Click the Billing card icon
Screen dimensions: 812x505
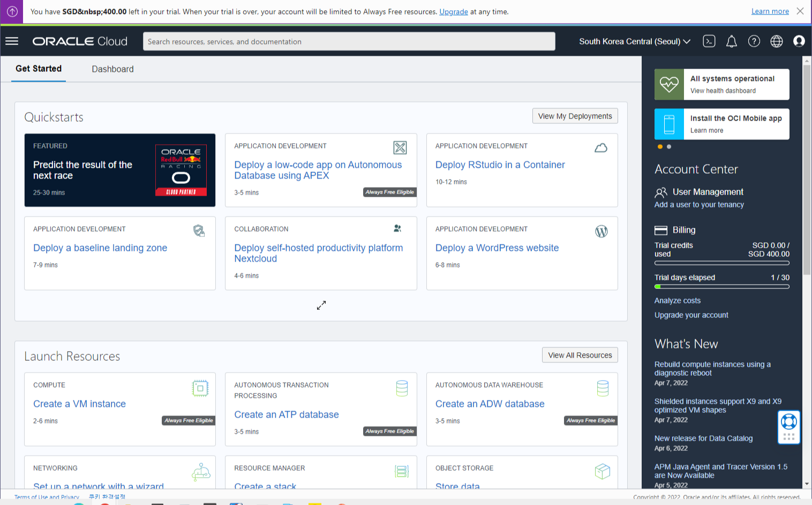point(661,230)
